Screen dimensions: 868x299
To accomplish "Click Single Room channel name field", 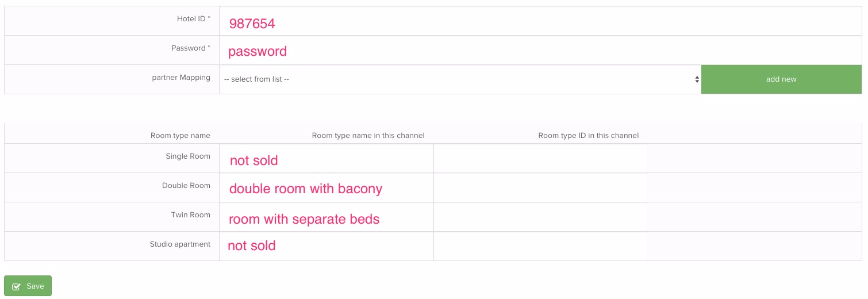I will coord(327,159).
